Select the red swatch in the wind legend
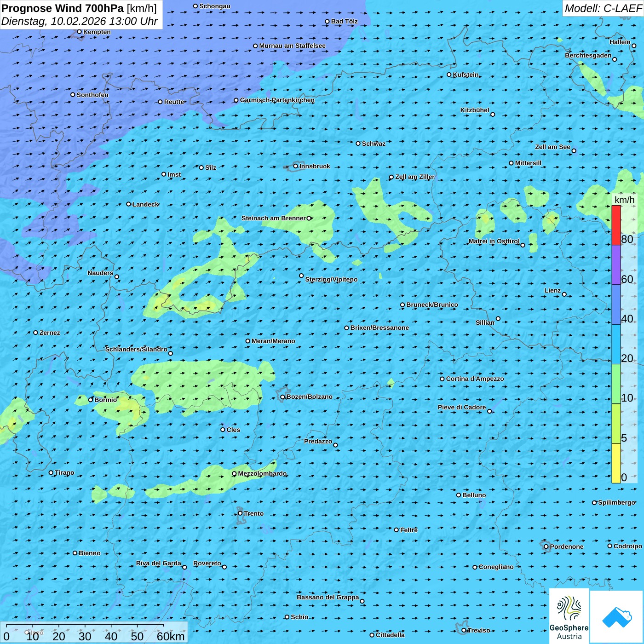 pyautogui.click(x=616, y=225)
